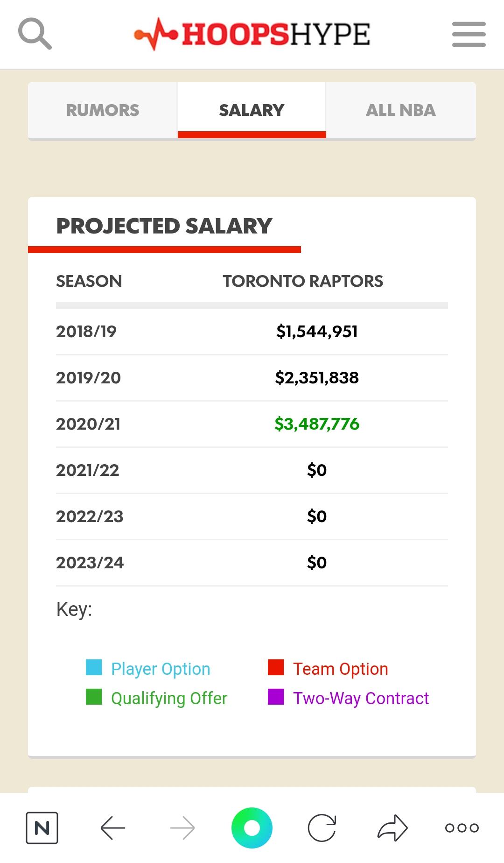Tap the green circular home button
504x863 pixels.
click(x=252, y=828)
